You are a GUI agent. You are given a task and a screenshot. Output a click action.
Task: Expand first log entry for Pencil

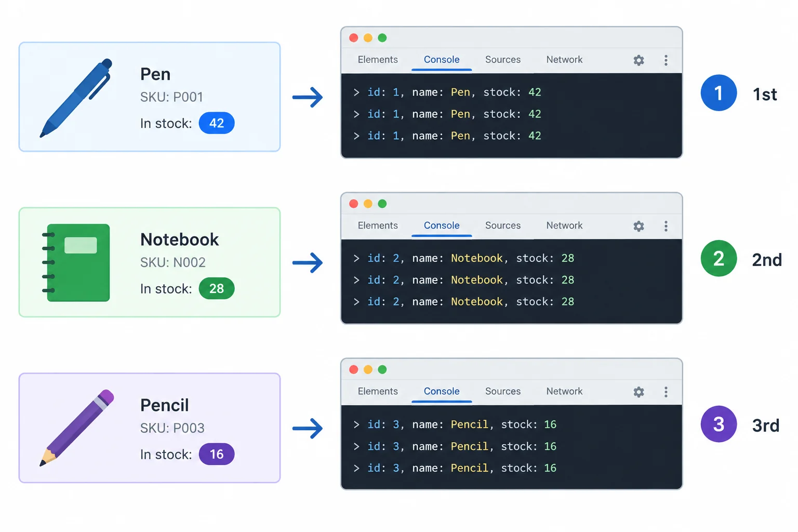(x=356, y=424)
